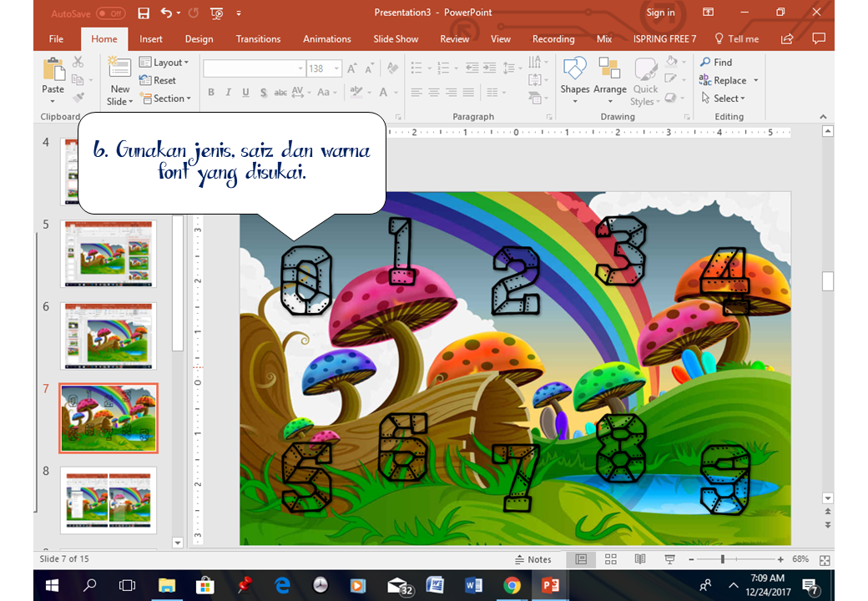Click the zoom slider handle
This screenshot has width=868, height=601.
(x=723, y=559)
